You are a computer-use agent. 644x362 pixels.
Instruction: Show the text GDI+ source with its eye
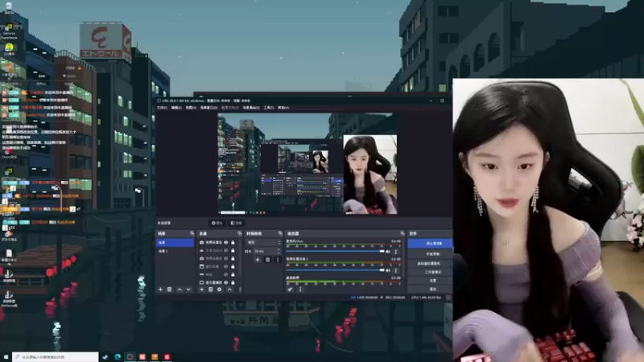[226, 250]
